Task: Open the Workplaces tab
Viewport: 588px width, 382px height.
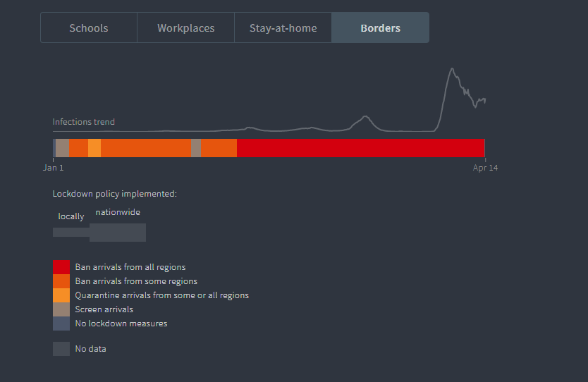Action: point(185,28)
